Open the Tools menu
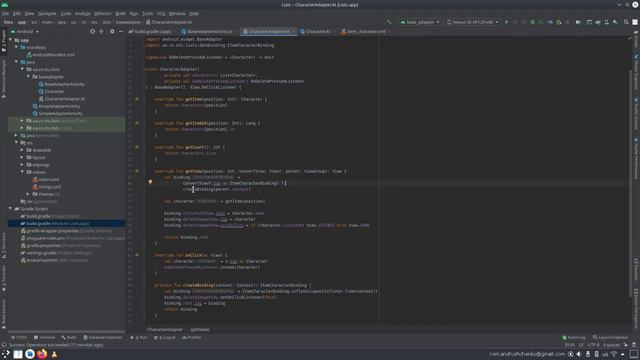 click(148, 13)
